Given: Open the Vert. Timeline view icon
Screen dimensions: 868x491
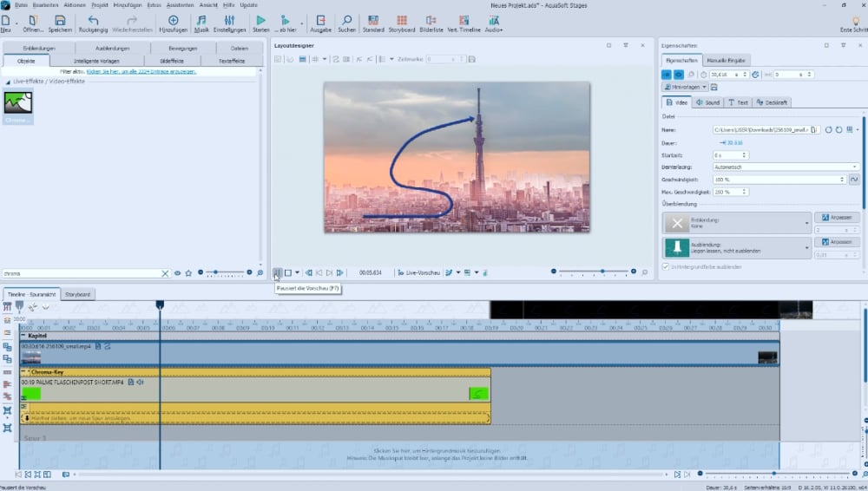Looking at the screenshot, I should point(464,20).
